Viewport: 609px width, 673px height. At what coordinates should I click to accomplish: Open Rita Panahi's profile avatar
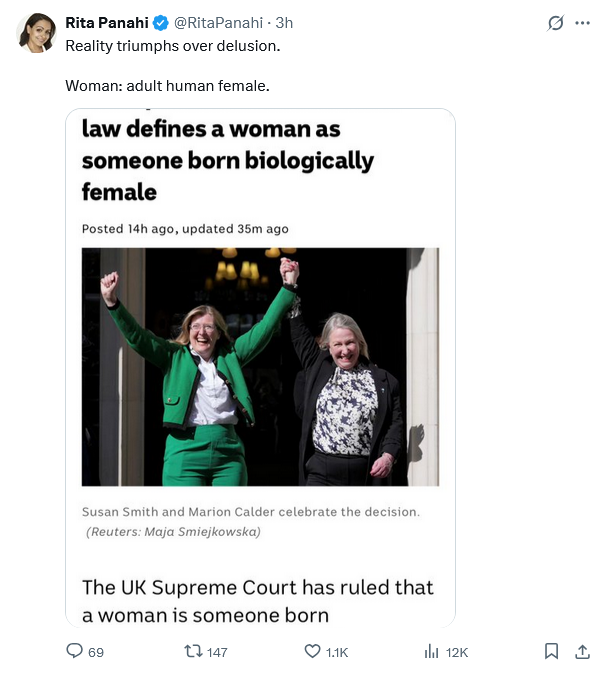pyautogui.click(x=36, y=33)
